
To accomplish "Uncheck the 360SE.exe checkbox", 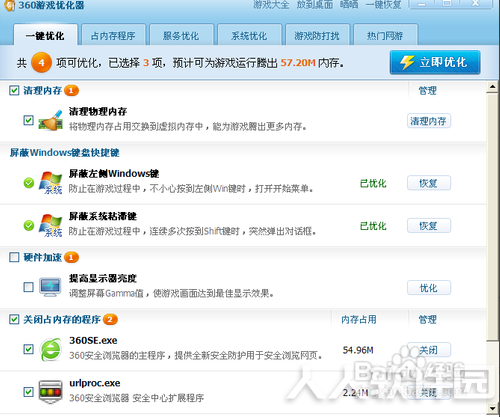I will click(x=29, y=349).
